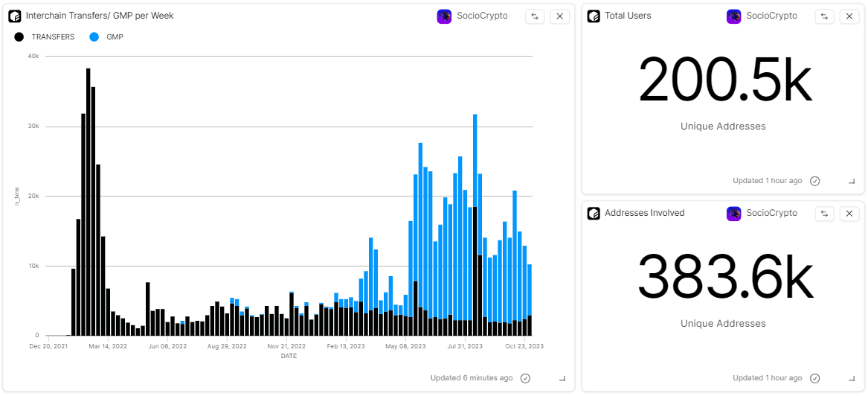Click checkmark status icon in Addresses Involved panel
The image size is (868, 396).
click(x=815, y=378)
